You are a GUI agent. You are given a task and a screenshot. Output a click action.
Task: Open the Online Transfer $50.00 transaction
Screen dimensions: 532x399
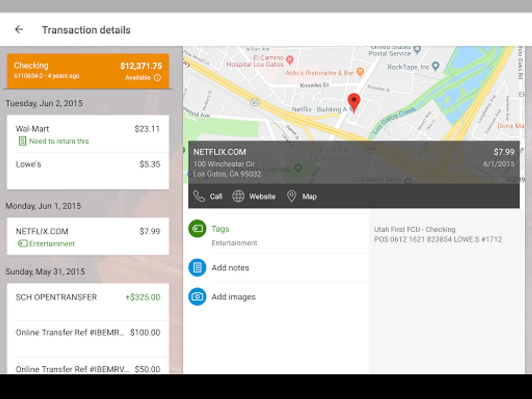(x=88, y=367)
